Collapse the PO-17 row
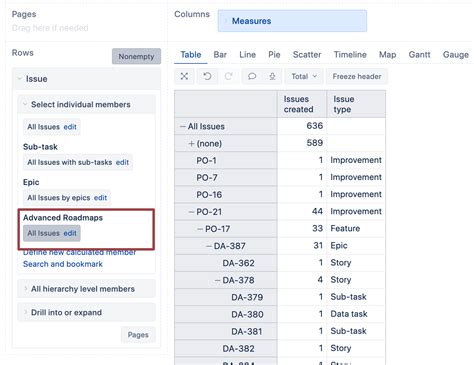Screen dimensions: 474x365 pyautogui.click(x=200, y=229)
